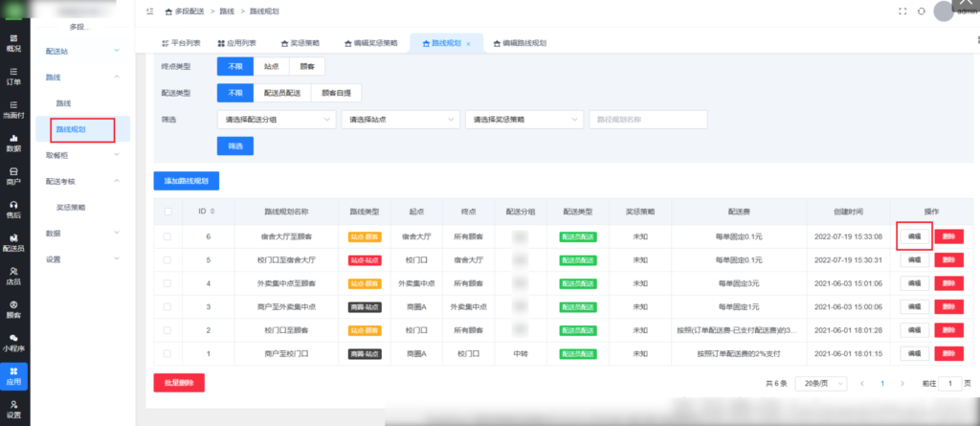Image resolution: width=980 pixels, height=426 pixels.
Task: Open the 配送员 courier icon in left rail
Action: (x=13, y=242)
